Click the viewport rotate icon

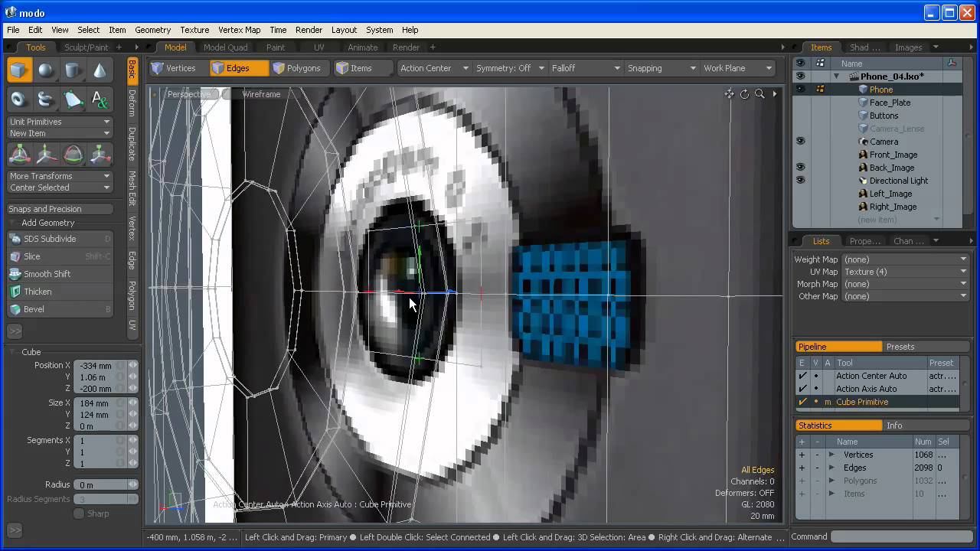point(744,94)
